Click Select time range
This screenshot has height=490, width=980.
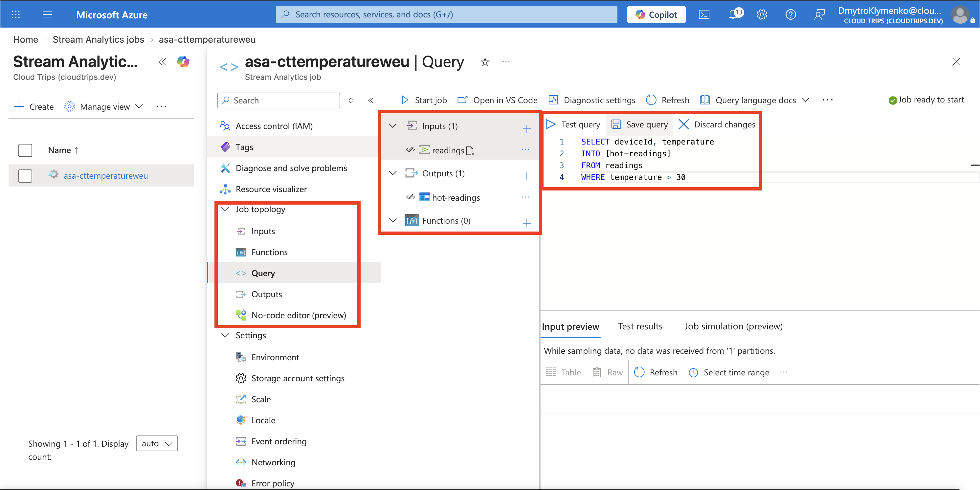click(x=729, y=372)
